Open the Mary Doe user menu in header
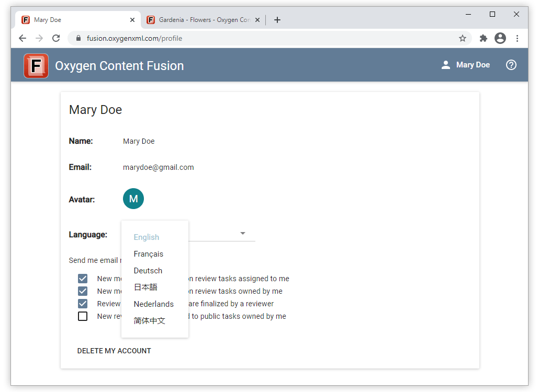 (465, 65)
